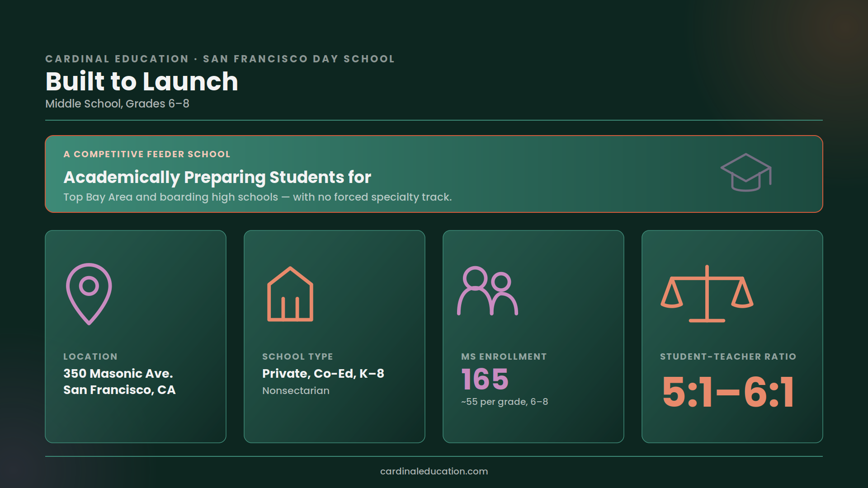Click the 'Top Bay Area and boarding high schools' sentence
868x488 pixels.
click(258, 197)
